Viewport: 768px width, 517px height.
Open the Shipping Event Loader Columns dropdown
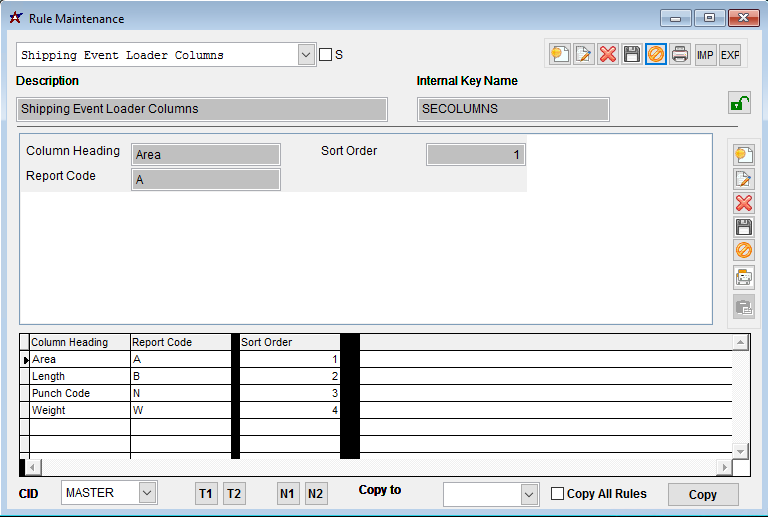306,54
